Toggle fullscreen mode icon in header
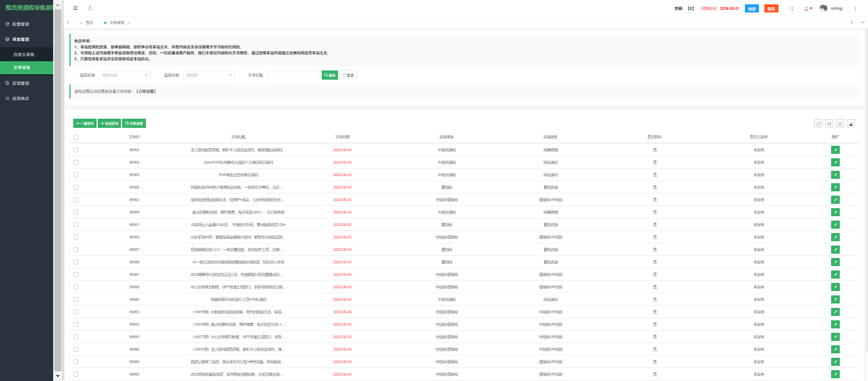Screen dimensions: 868x381 pyautogui.click(x=791, y=9)
